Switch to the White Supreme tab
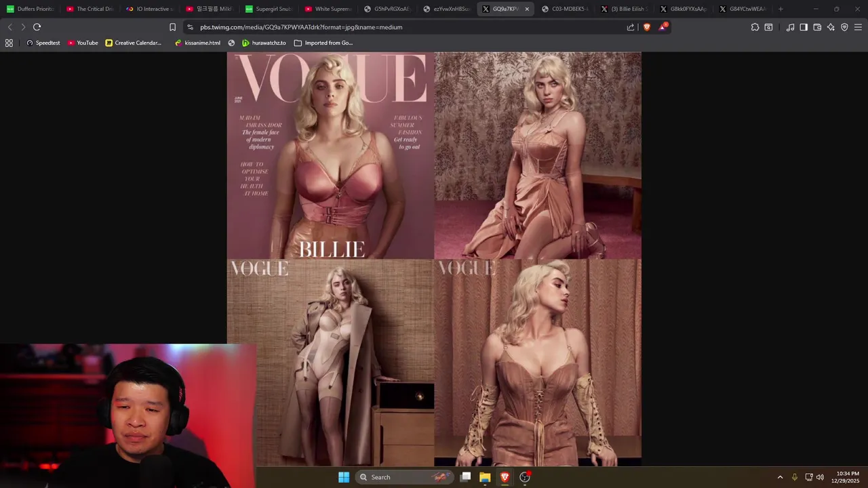 [x=329, y=9]
